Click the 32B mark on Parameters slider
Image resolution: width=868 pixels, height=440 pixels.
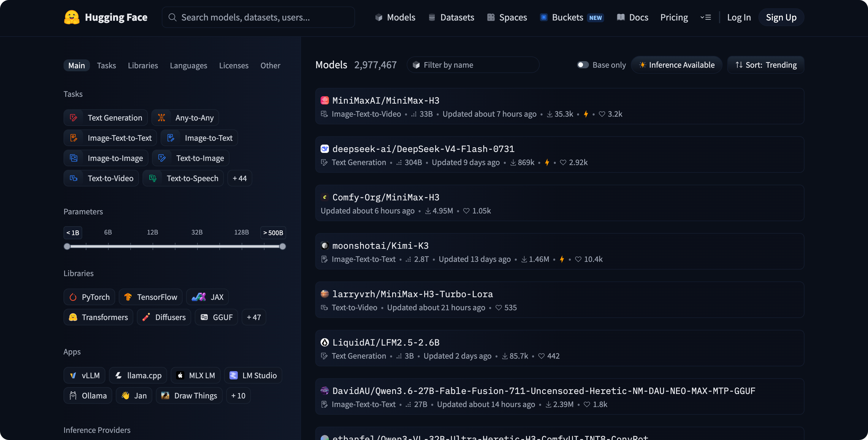coord(197,232)
